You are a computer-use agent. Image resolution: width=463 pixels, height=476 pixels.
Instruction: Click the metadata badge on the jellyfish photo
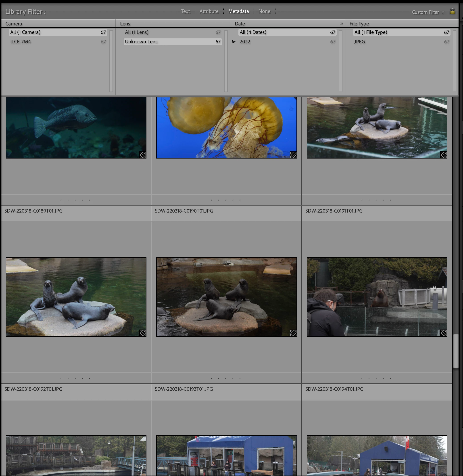(x=293, y=155)
